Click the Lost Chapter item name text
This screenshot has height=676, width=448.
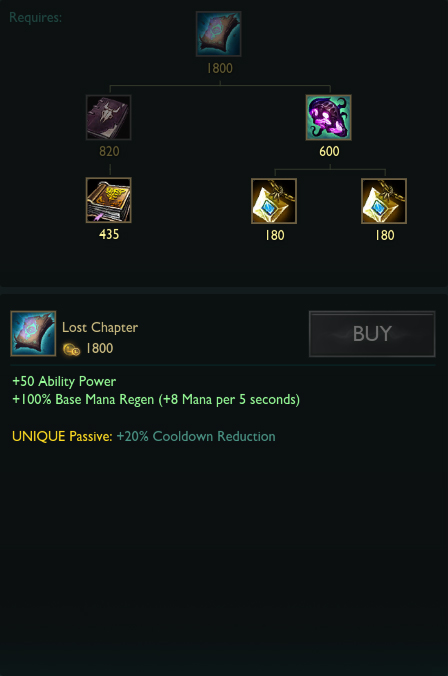(x=100, y=328)
